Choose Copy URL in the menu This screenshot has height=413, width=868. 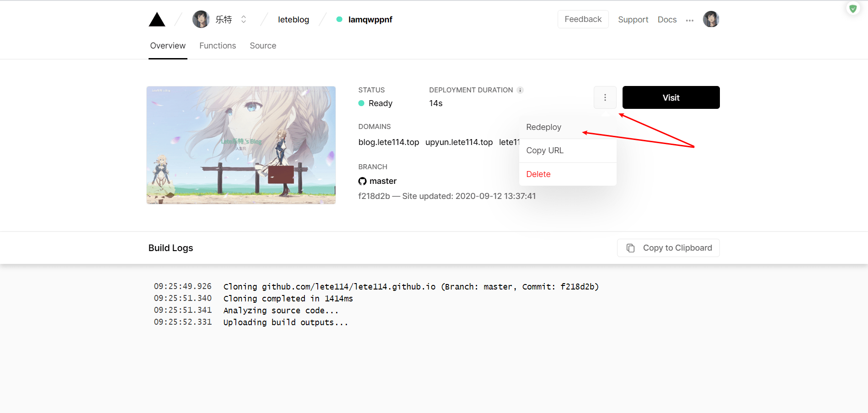(x=544, y=150)
